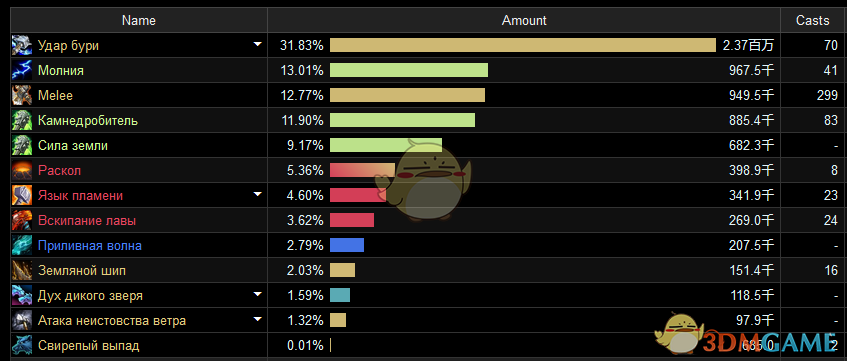The height and width of the screenshot is (361, 847).
Task: Click the Приливная волна icon
Action: tap(23, 245)
